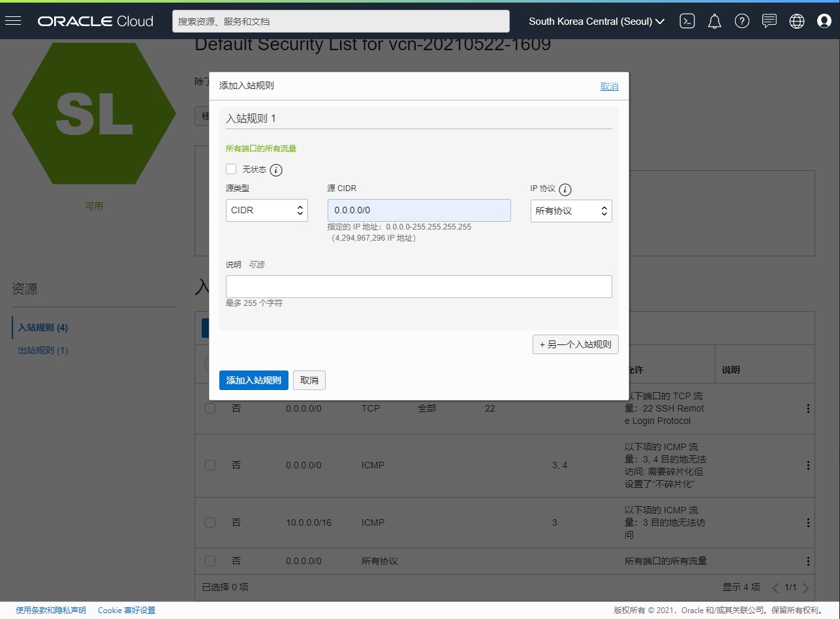Enable the 无状态 checkbox
840x619 pixels.
point(231,169)
